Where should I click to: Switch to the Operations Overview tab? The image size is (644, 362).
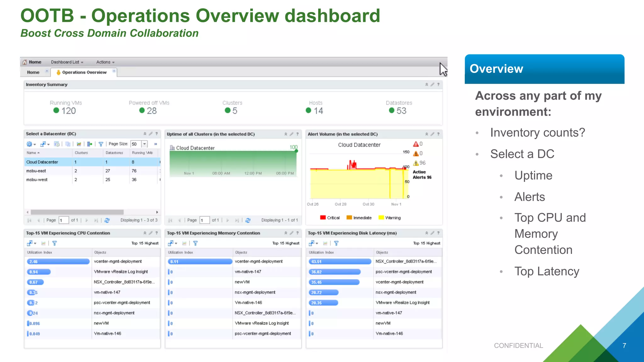click(x=84, y=72)
